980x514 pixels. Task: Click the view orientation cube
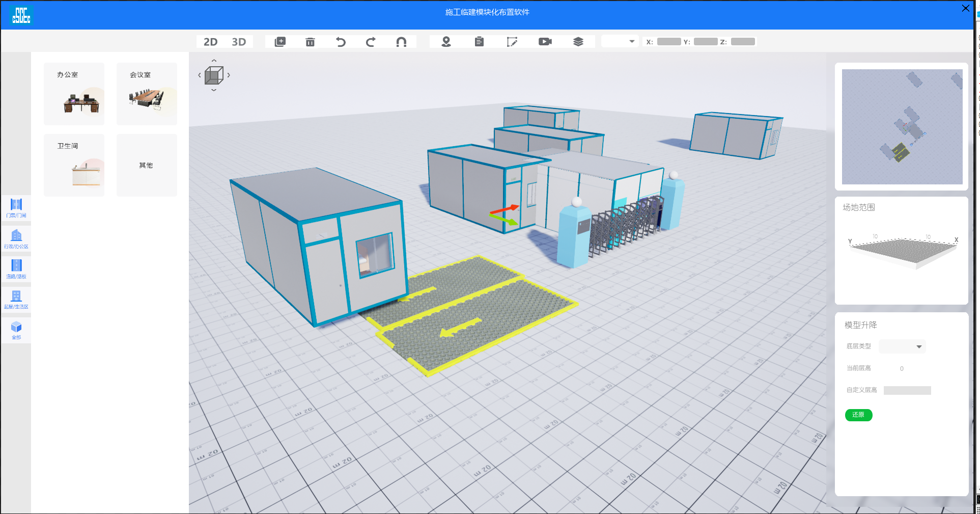[214, 75]
